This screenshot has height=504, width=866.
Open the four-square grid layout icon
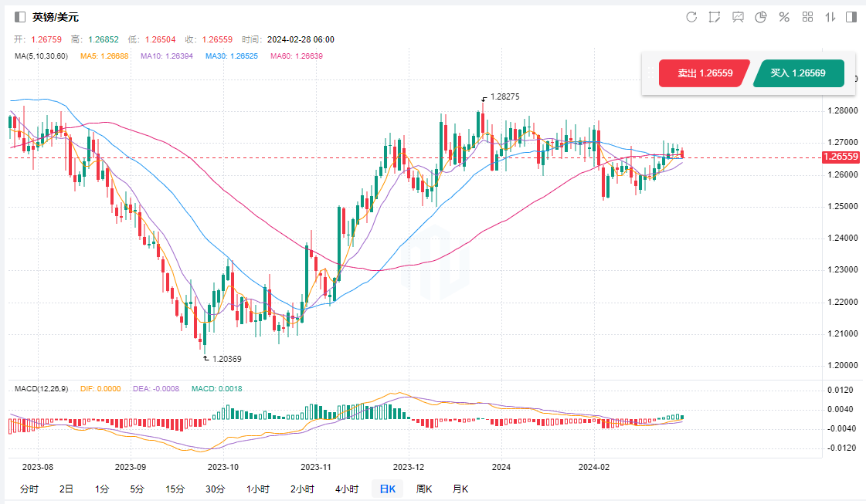click(807, 17)
